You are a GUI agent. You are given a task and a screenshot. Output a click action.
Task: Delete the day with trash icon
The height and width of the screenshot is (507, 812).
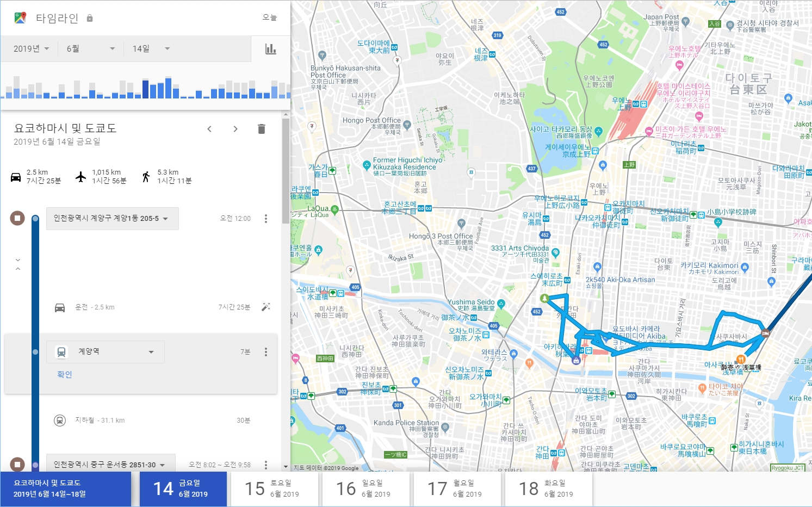coord(261,129)
